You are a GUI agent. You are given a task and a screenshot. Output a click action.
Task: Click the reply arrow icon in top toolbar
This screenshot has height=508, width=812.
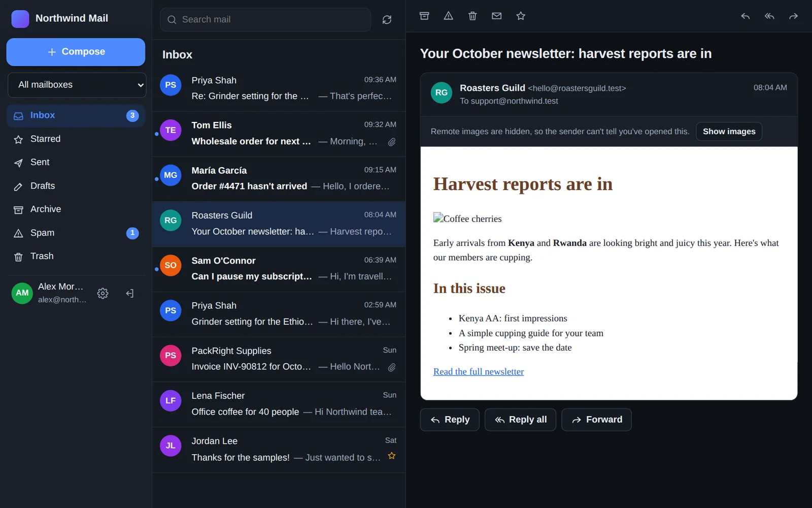[745, 16]
